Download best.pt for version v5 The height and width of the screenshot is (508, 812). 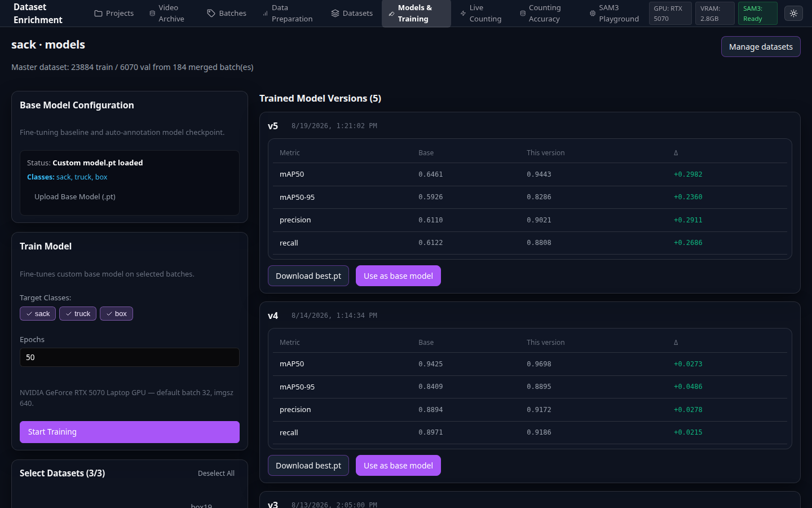pos(308,276)
